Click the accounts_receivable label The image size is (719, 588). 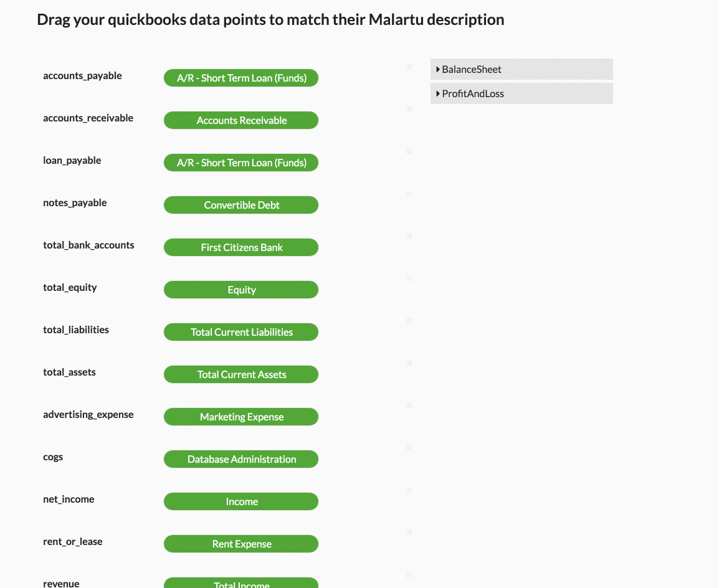pos(88,118)
